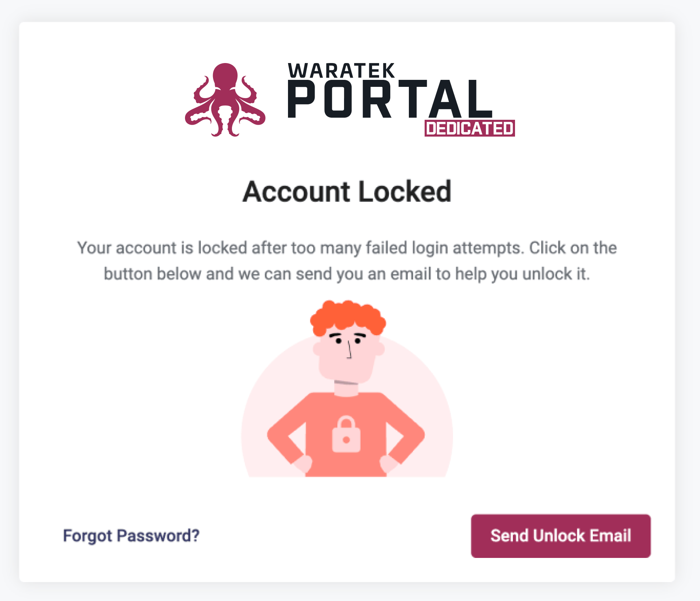Click the word "Locked" in the heading
This screenshot has width=700, height=601.
(x=405, y=191)
